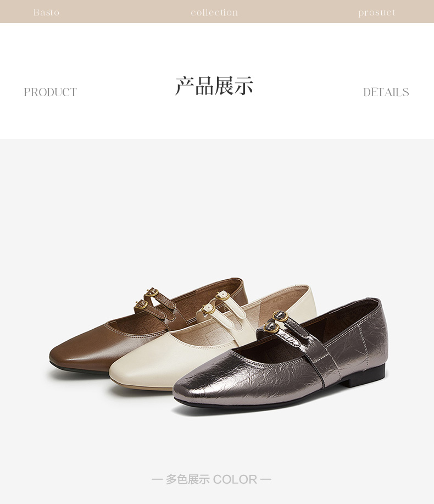Click the tan header banner background
The image size is (434, 504).
click(129, 12)
